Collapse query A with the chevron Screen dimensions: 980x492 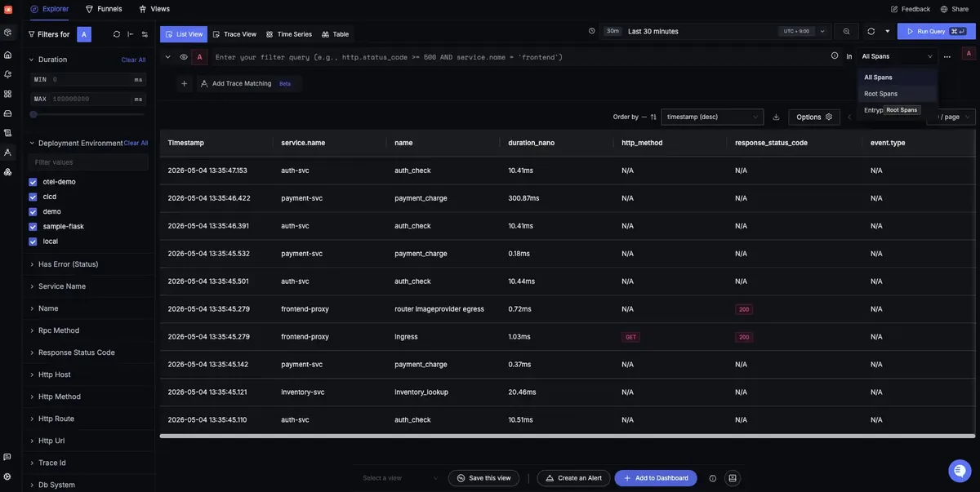click(168, 57)
